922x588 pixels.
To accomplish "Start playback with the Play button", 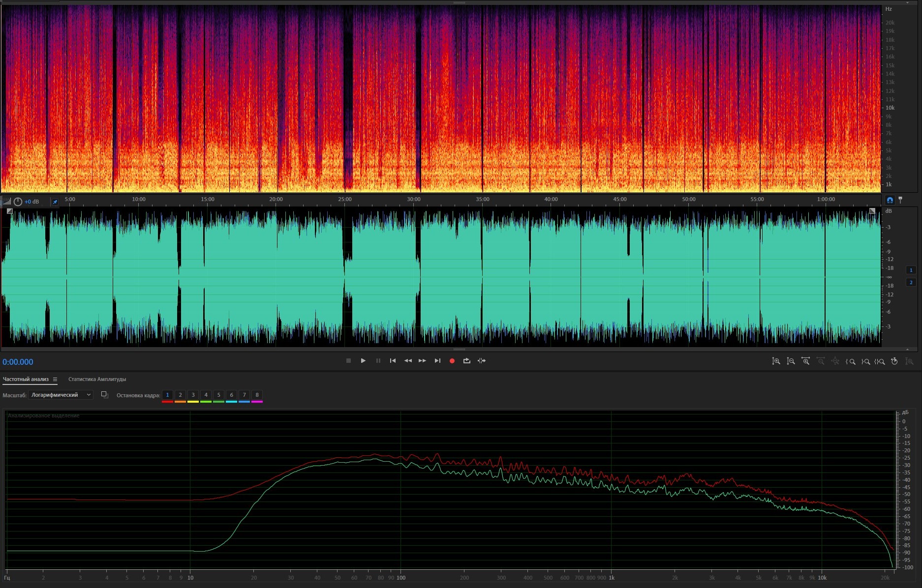I will point(363,361).
